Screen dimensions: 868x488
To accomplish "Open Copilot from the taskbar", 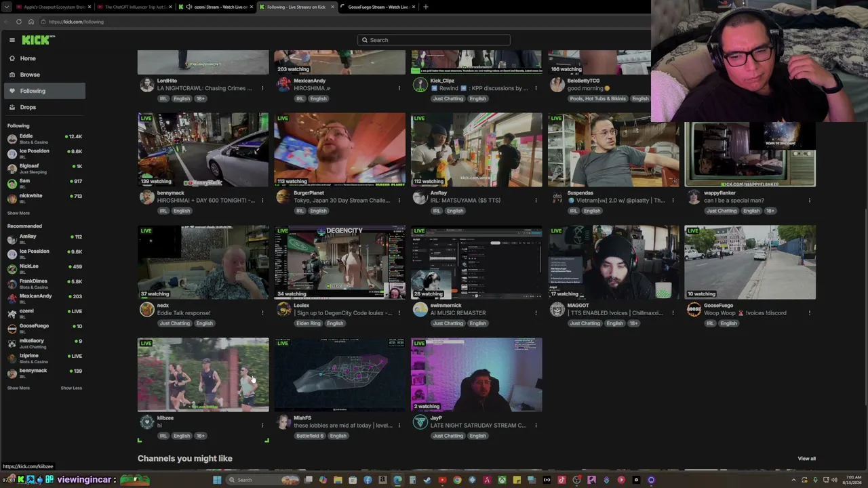I will [x=323, y=480].
